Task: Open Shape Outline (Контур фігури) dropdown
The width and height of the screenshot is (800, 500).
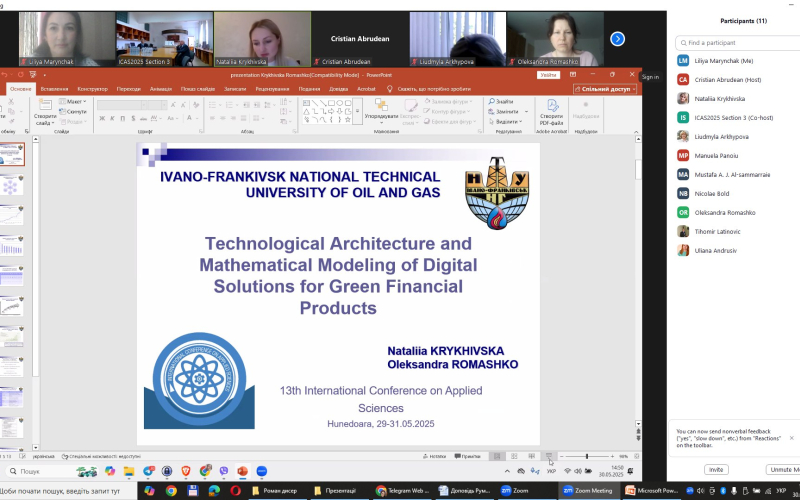Action: click(x=446, y=111)
